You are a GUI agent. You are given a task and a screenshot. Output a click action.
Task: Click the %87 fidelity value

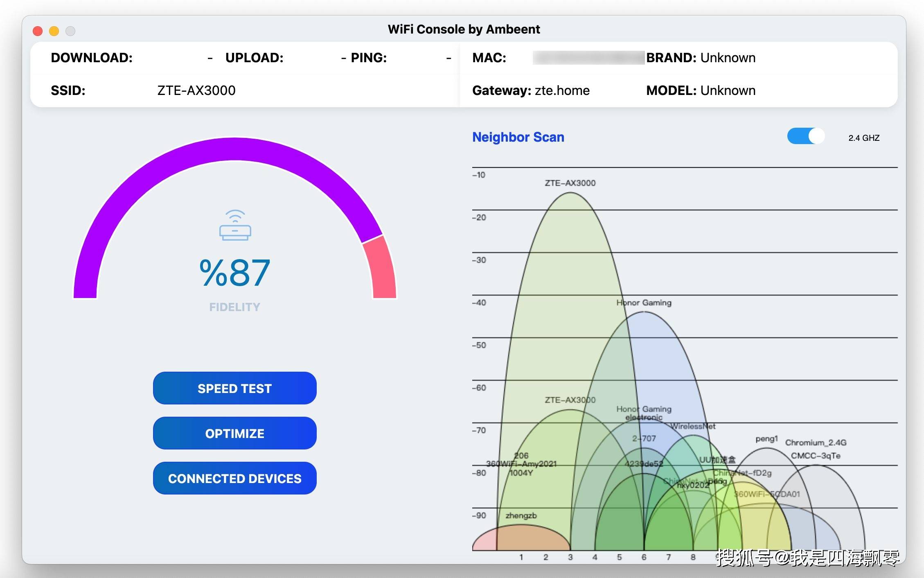click(234, 273)
